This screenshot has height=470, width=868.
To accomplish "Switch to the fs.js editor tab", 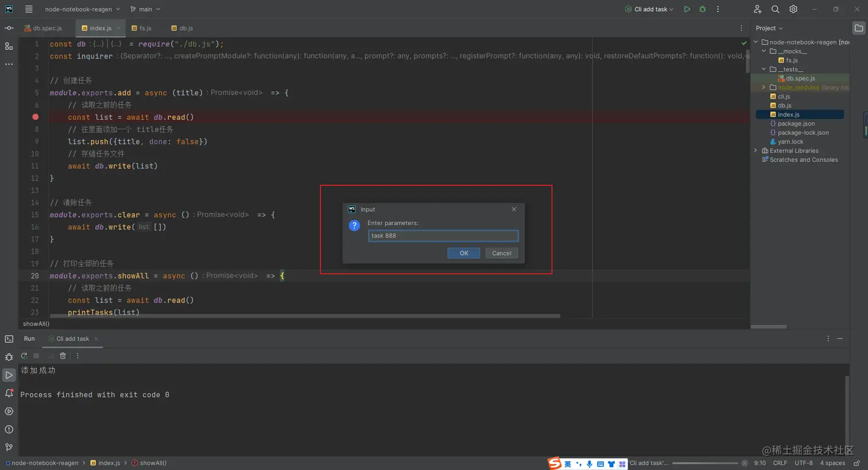I will pyautogui.click(x=142, y=28).
